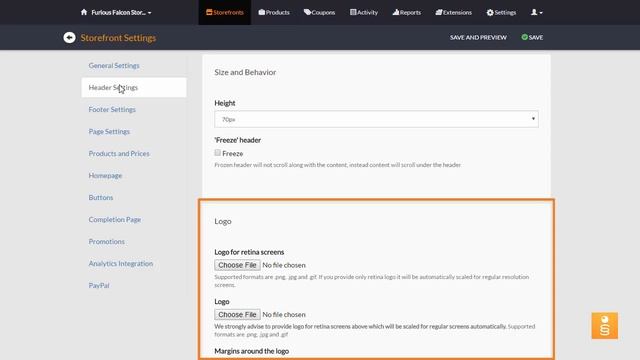Click the Storefront Settings title
Screen dimensions: 640x360
pyautogui.click(x=118, y=38)
